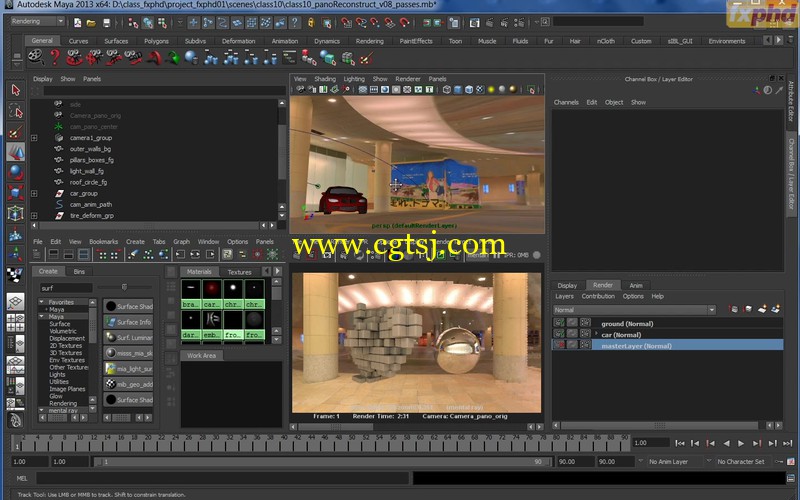Open the viewport Lighting menu
The height and width of the screenshot is (500, 800).
pos(354,79)
